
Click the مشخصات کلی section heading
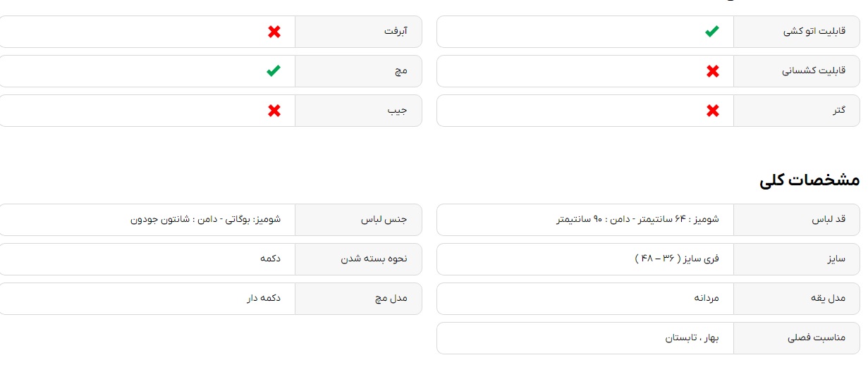(809, 180)
